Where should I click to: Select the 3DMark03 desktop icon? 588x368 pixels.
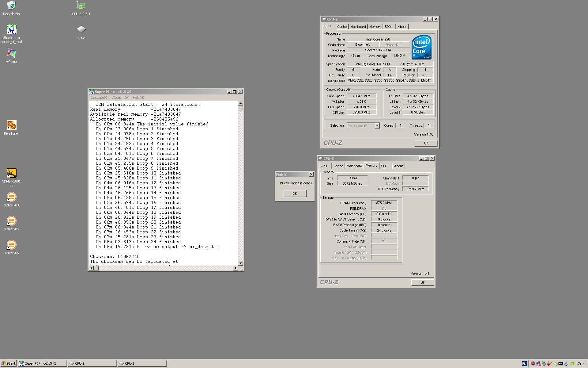(11, 199)
